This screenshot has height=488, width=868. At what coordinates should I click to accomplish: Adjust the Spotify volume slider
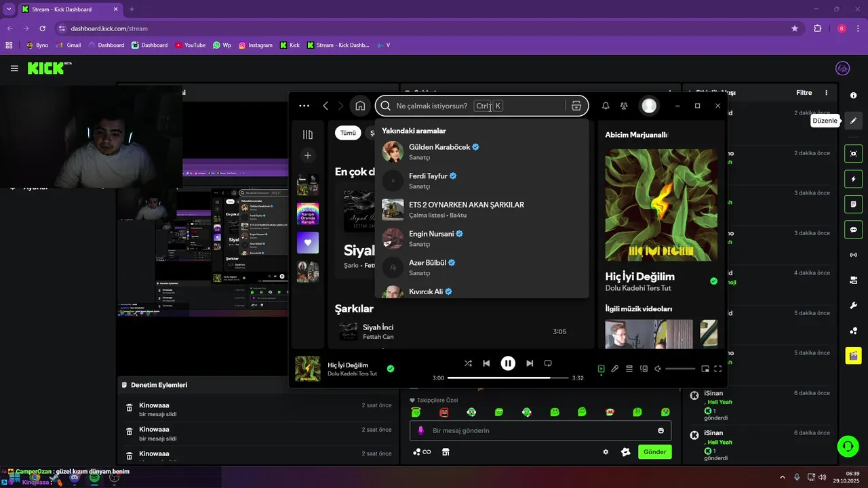coord(680,369)
